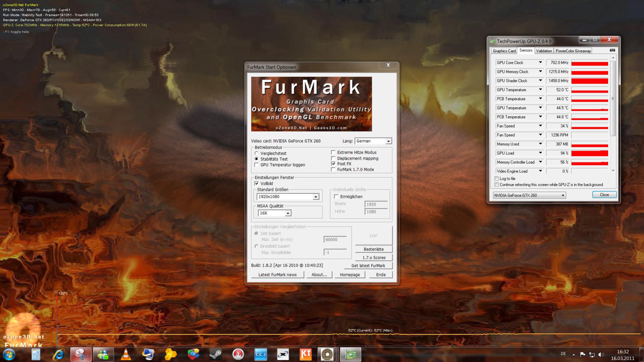Click Close button in GPU-Z
Viewport: 644px width, 362px height.
604,195
